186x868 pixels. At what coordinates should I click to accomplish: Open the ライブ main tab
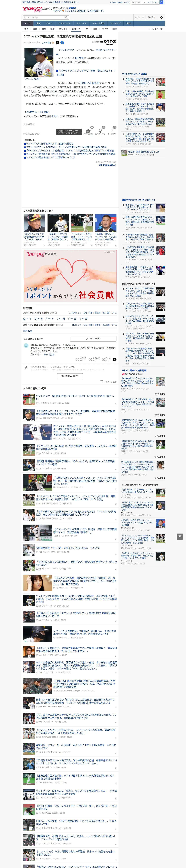point(49,24)
